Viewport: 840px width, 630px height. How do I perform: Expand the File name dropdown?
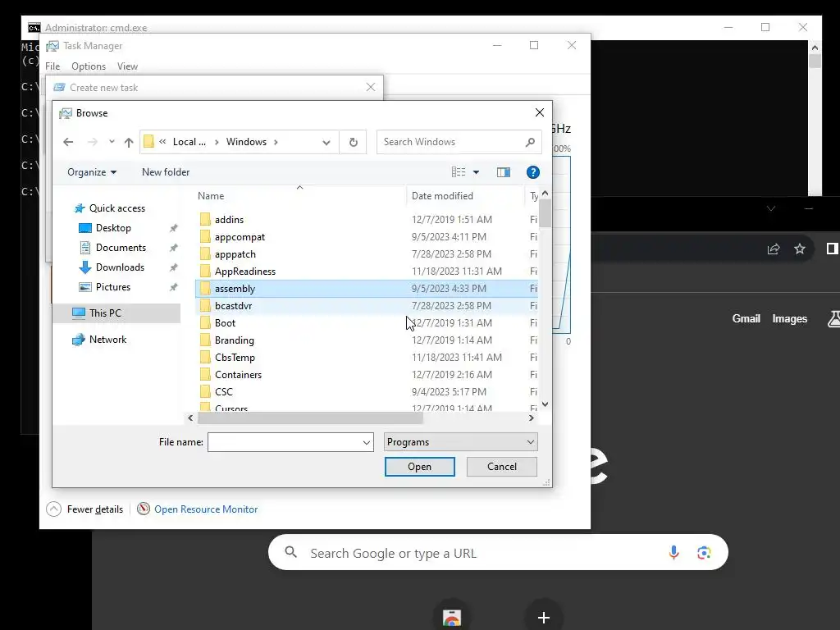367,442
